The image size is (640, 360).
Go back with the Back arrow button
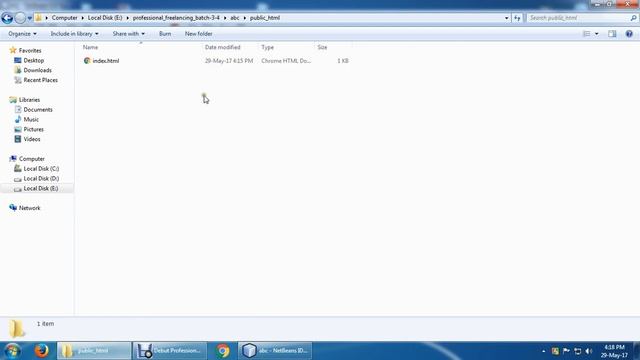(x=7, y=18)
